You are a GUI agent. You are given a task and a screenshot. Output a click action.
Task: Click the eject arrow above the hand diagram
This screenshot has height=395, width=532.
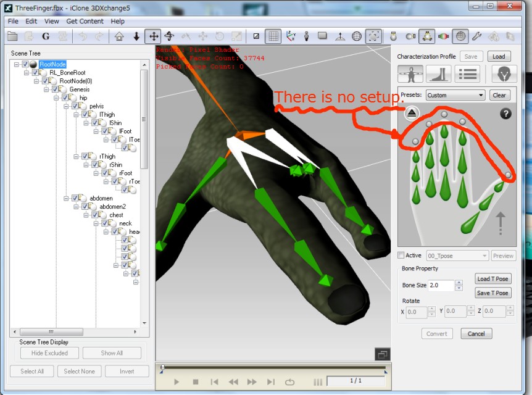(x=412, y=113)
